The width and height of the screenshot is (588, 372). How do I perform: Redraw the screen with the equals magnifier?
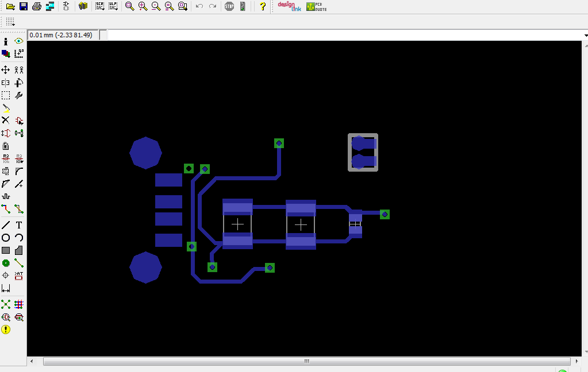pos(169,6)
